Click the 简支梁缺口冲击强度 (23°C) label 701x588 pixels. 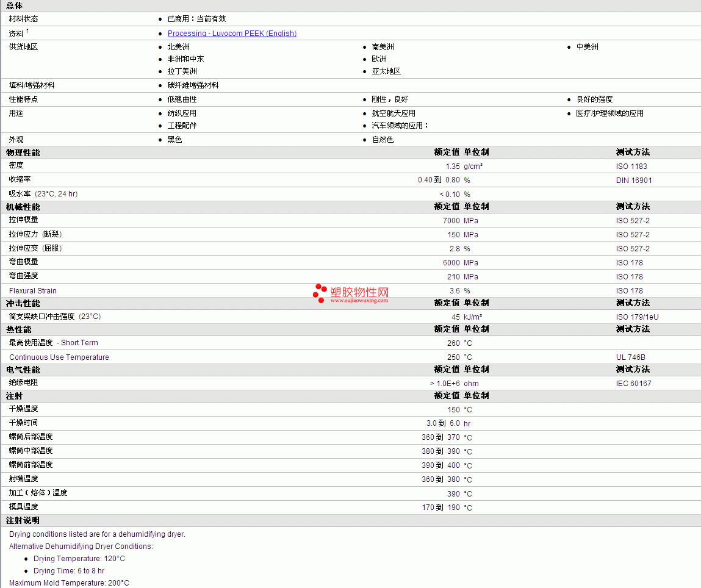[54, 317]
